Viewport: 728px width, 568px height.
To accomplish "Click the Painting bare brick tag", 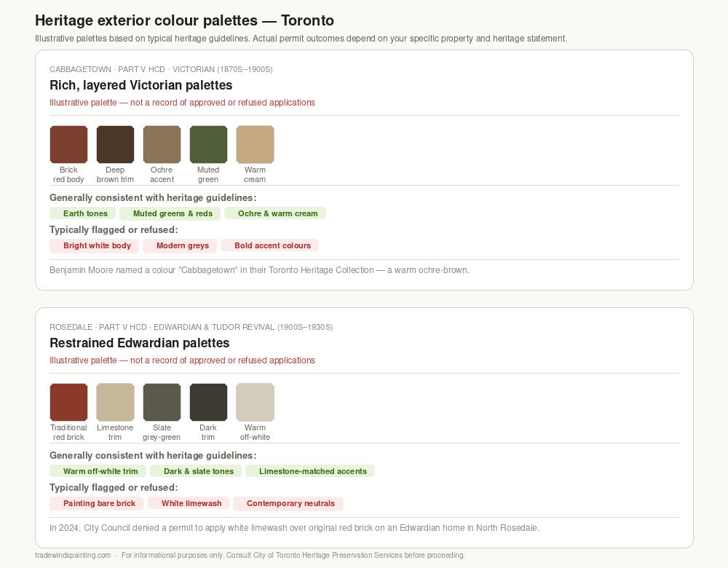I will 97,503.
